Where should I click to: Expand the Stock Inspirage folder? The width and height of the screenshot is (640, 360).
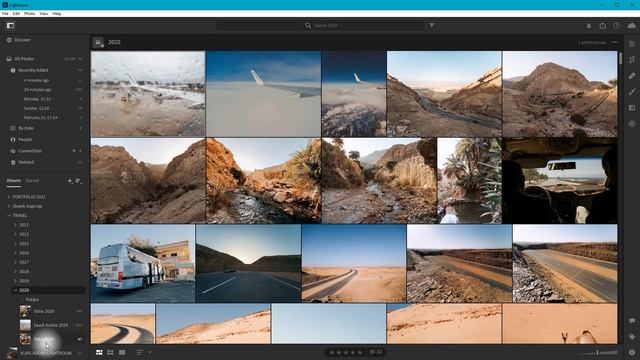pos(9,206)
